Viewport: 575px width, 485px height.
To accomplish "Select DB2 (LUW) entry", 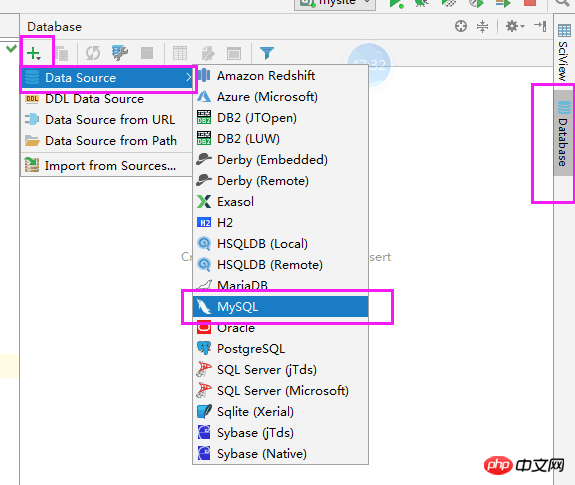I will [x=281, y=139].
